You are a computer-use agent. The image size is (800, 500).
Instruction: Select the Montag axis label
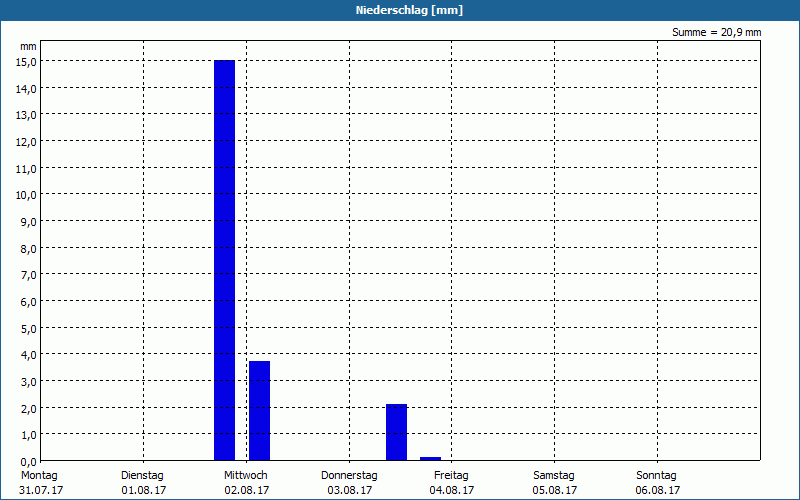click(39, 475)
